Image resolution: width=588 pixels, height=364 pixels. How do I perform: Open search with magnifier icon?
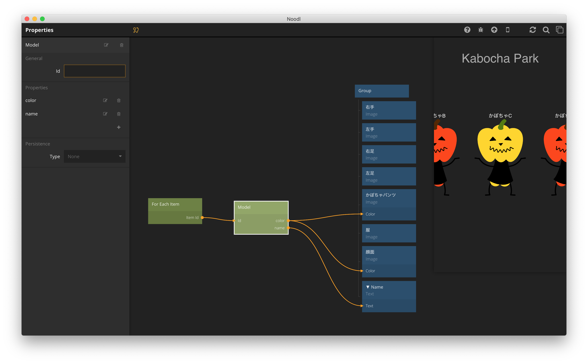546,30
